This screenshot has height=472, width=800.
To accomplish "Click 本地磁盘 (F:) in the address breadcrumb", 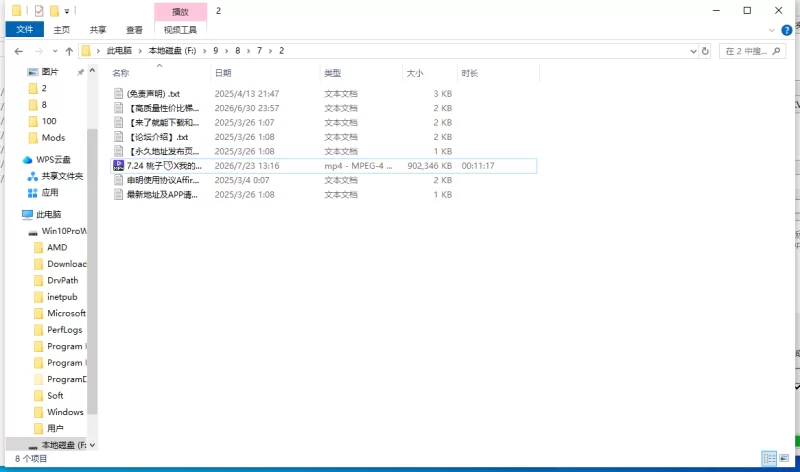I will coord(172,51).
